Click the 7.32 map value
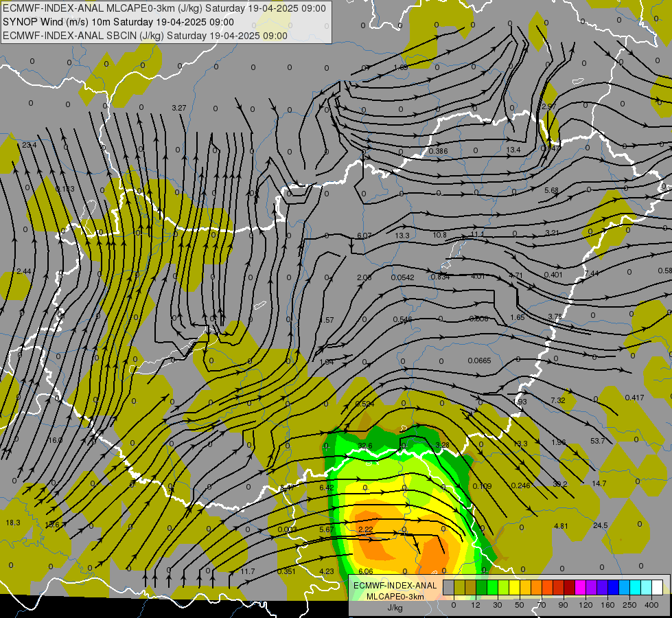This screenshot has width=672, height=618. 558,400
